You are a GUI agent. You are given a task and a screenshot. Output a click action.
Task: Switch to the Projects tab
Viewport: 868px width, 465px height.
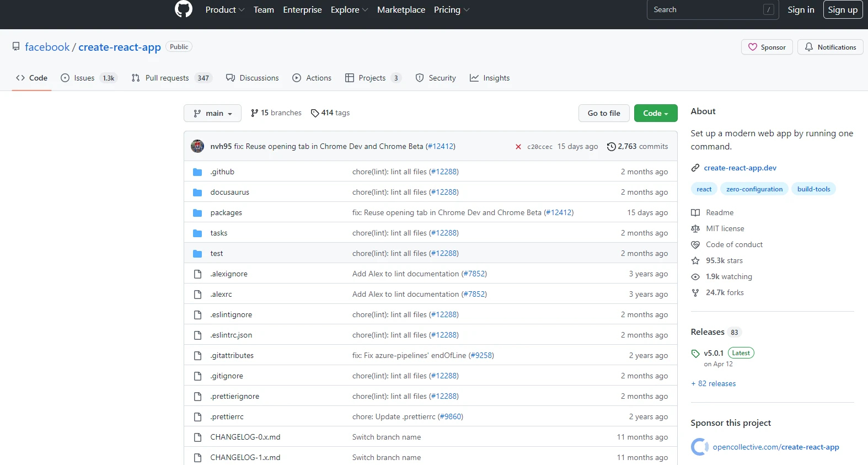point(373,78)
